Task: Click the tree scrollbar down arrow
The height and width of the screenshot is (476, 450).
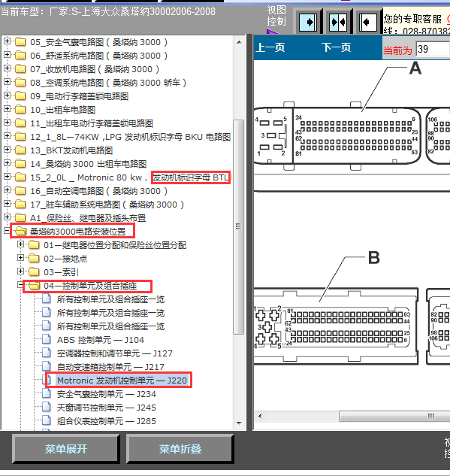Action: (x=239, y=423)
